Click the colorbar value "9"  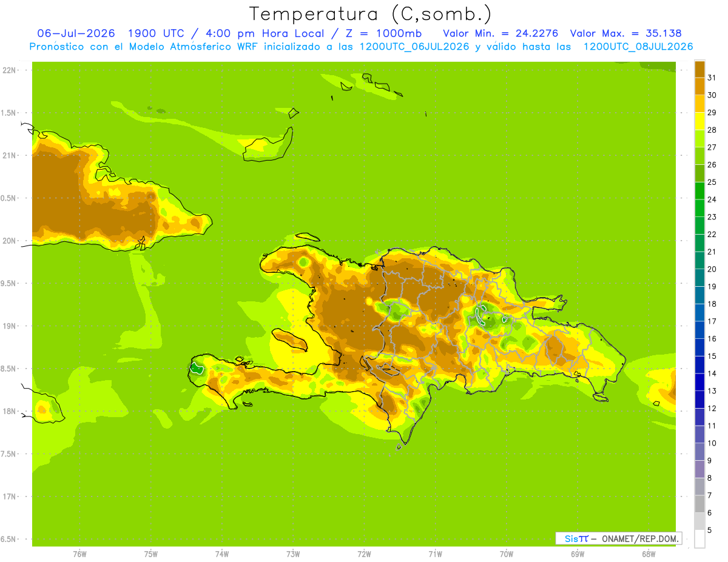click(x=710, y=461)
